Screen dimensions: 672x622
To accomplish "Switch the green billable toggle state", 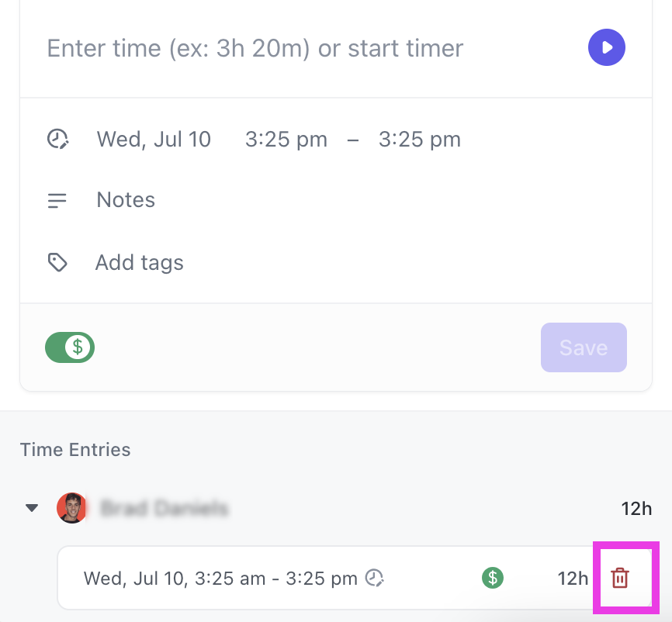I will [69, 347].
